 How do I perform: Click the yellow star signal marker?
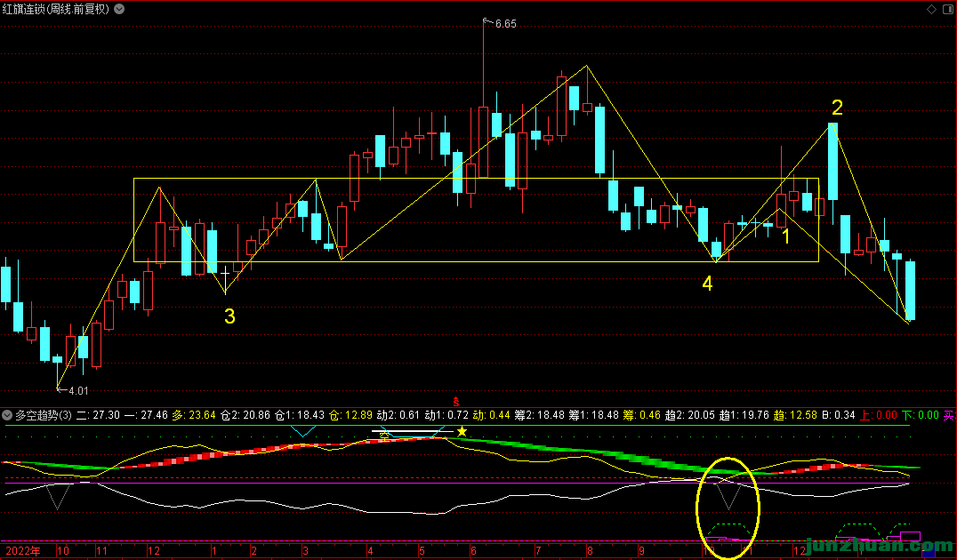[462, 432]
